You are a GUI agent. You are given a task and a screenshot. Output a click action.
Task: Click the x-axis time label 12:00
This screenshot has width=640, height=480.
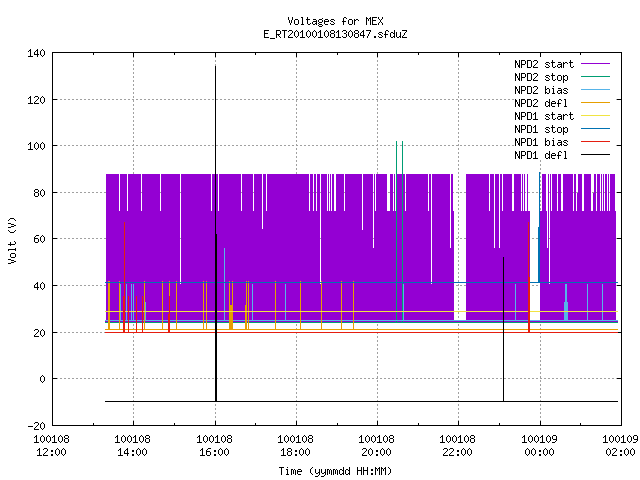(x=51, y=452)
